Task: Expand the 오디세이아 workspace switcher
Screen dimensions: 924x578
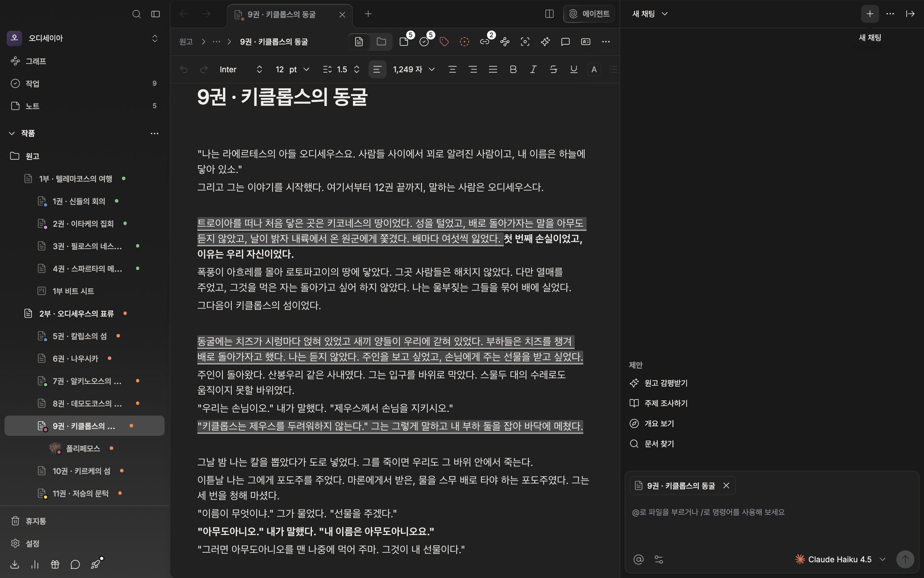Action: [155, 38]
